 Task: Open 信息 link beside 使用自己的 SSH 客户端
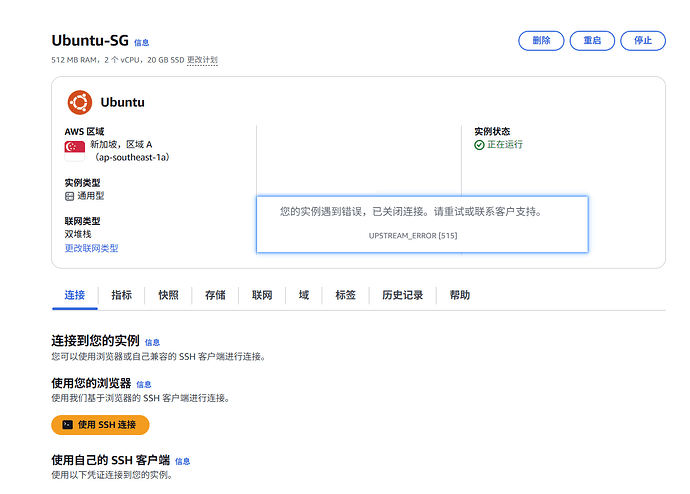(182, 461)
